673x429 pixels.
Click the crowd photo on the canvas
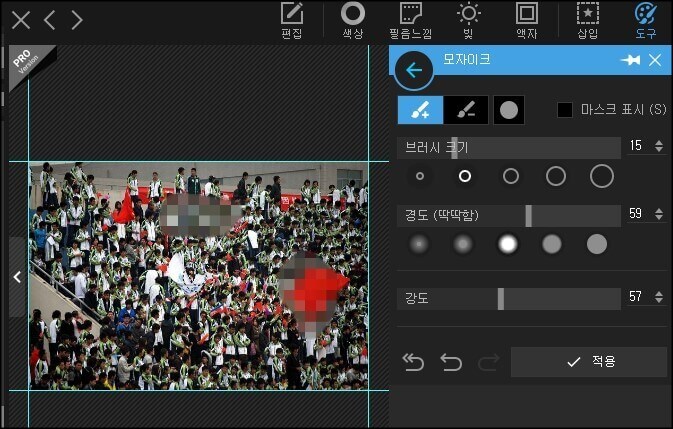pos(198,276)
